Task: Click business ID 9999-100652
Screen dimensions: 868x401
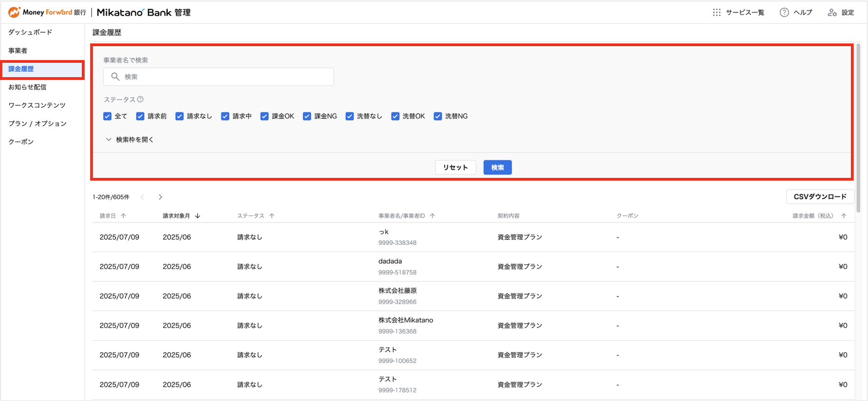Action: (397, 361)
